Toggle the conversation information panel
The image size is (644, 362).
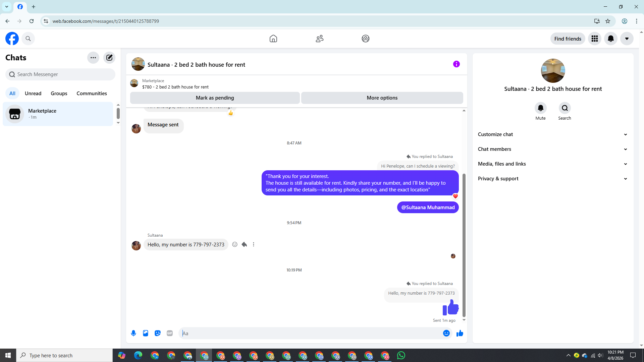(x=456, y=64)
